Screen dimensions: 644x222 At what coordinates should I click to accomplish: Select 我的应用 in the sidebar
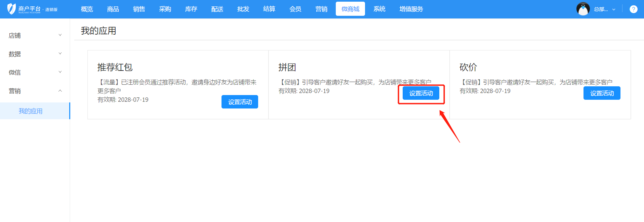(31, 111)
